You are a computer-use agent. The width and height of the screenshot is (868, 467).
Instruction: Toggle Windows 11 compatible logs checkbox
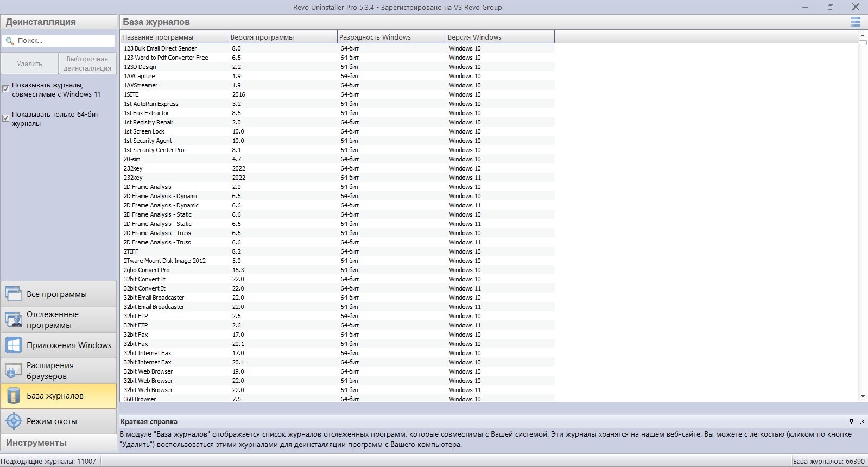[x=6, y=89]
